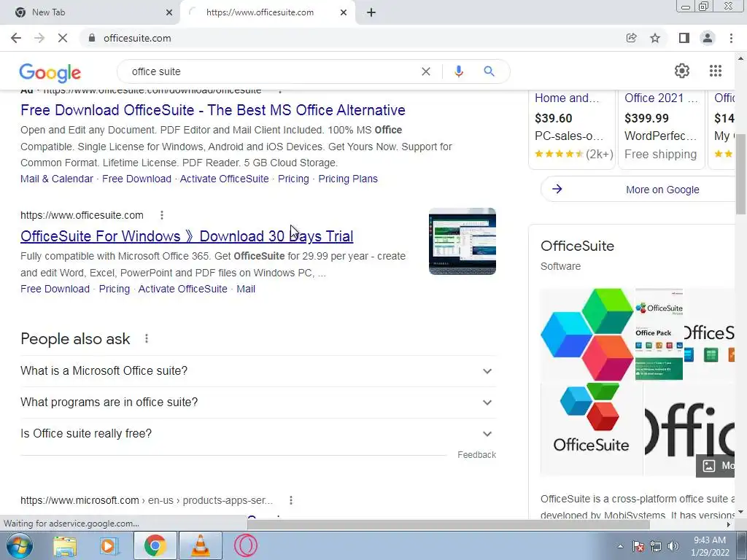The image size is (747, 560).
Task: Click the Google logo
Action: pos(50,72)
